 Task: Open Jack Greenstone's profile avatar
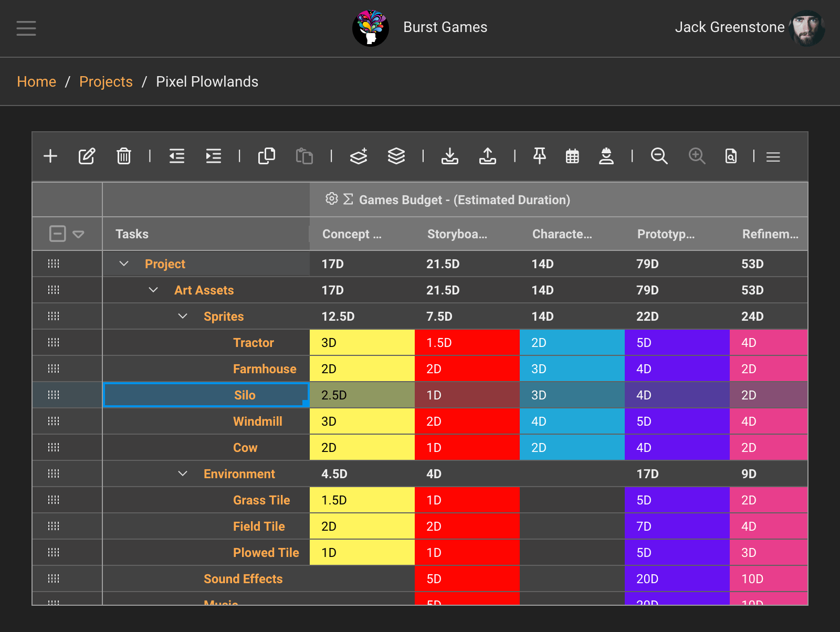click(x=807, y=28)
